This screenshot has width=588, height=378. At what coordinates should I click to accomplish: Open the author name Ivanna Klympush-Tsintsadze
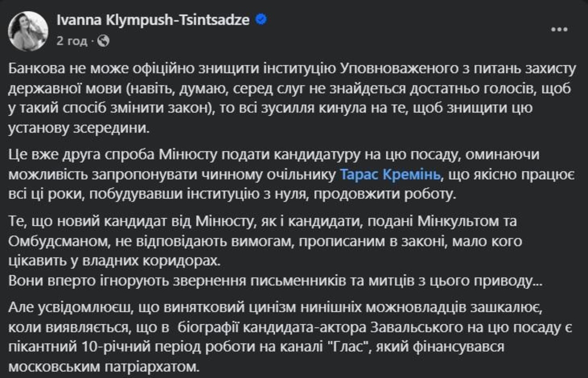click(153, 20)
